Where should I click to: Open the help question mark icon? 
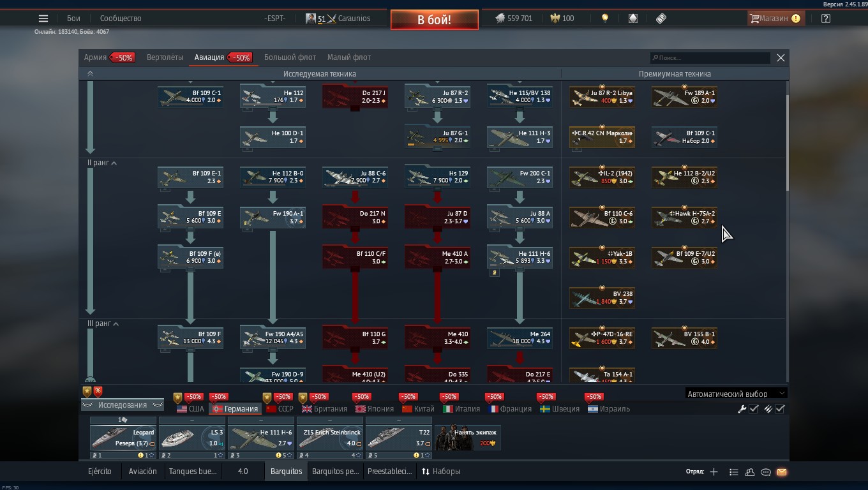coord(826,19)
